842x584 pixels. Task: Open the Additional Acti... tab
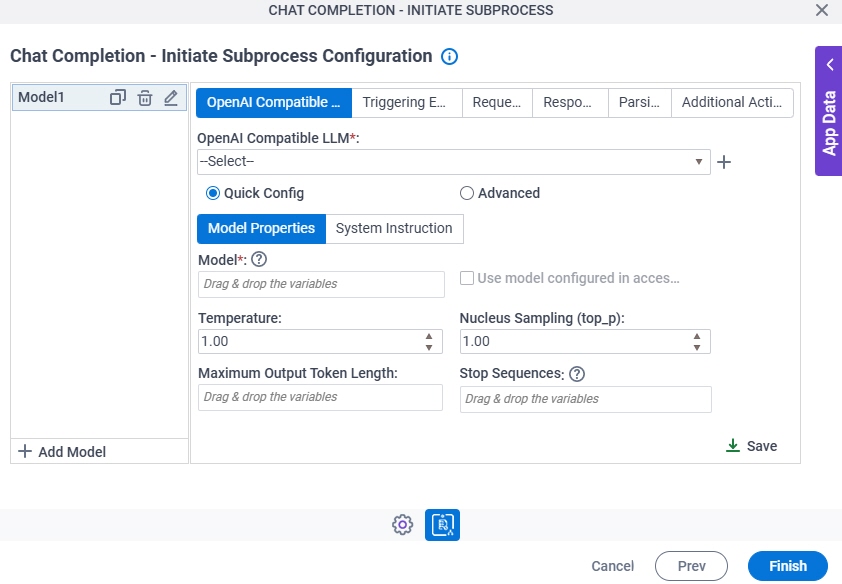[x=732, y=103]
